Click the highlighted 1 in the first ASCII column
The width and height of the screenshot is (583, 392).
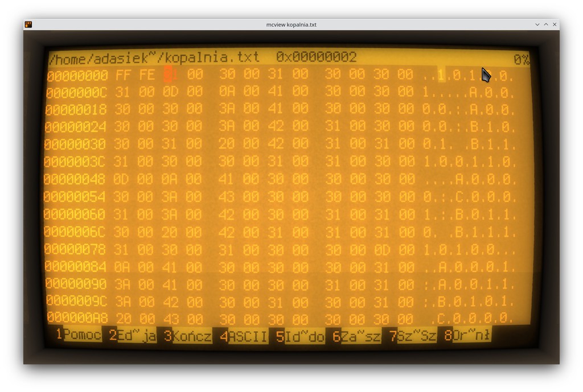pos(441,75)
